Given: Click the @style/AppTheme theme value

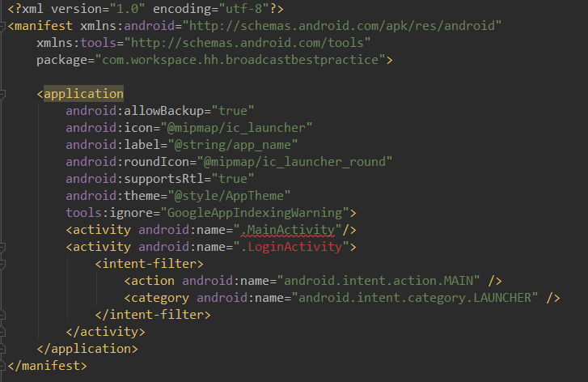Looking at the screenshot, I should tap(229, 196).
